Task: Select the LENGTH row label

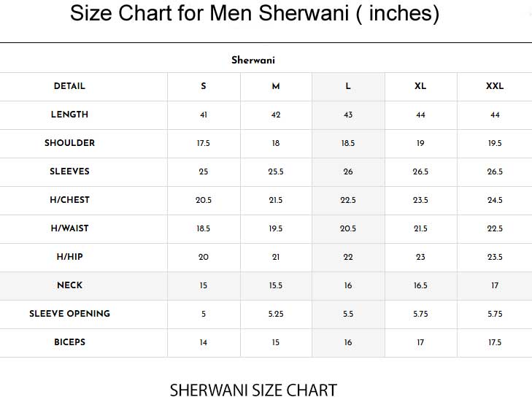Action: [x=69, y=115]
